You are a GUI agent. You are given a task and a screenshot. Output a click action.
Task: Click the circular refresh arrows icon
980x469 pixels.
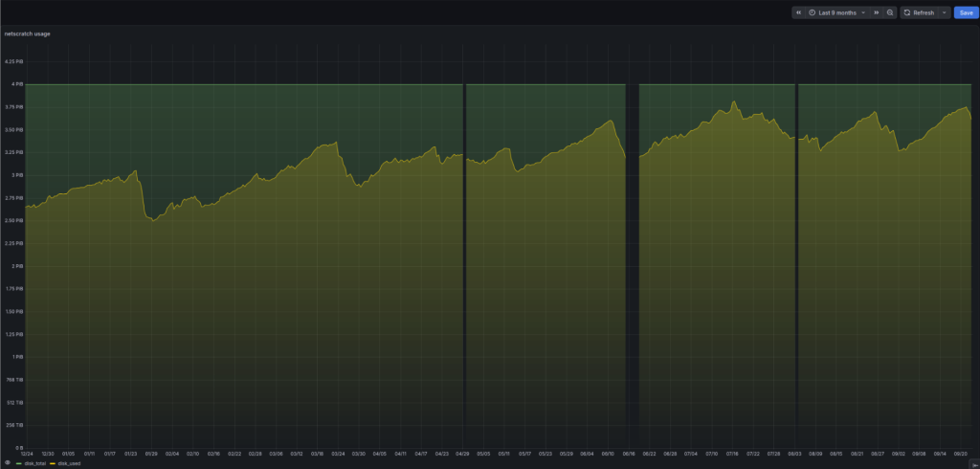point(907,12)
